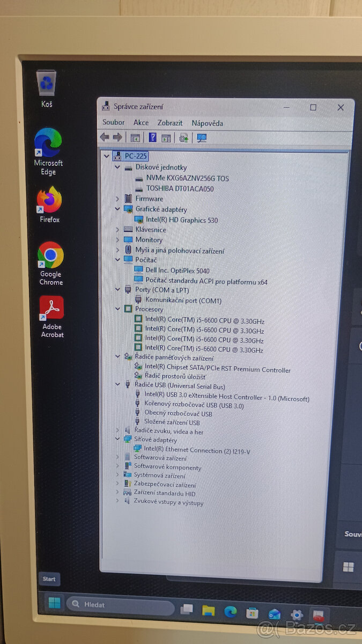The height and width of the screenshot is (644, 362).
Task: Expand Myši a jiná polohovací zařízení
Action: (x=118, y=250)
